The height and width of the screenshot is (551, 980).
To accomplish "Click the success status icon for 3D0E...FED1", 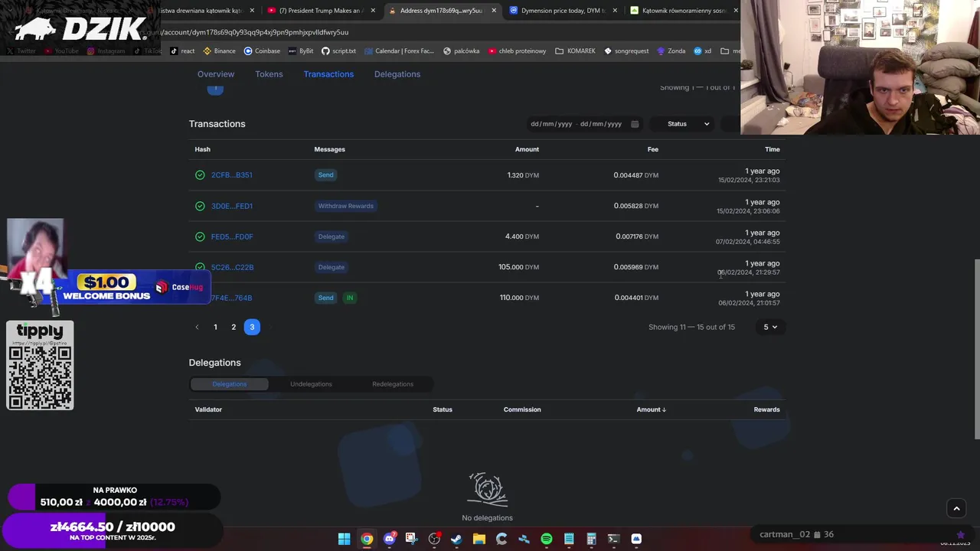I will coord(200,206).
